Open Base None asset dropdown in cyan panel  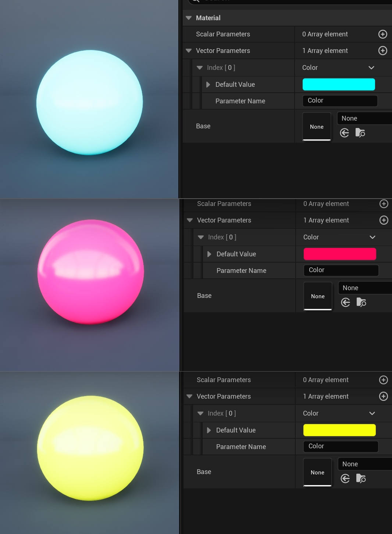point(364,118)
